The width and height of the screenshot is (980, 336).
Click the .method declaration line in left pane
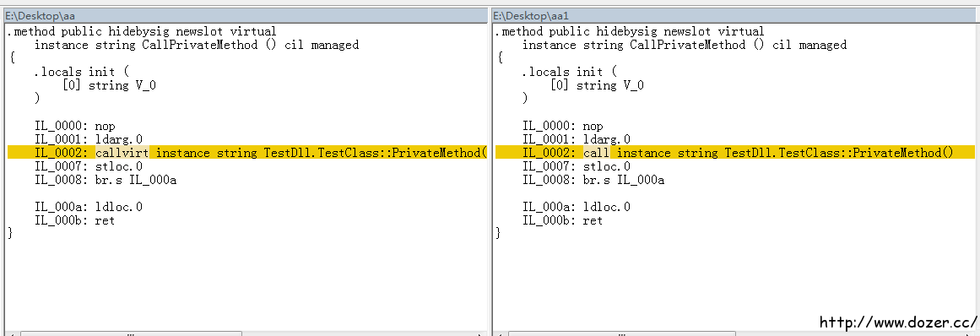(142, 31)
